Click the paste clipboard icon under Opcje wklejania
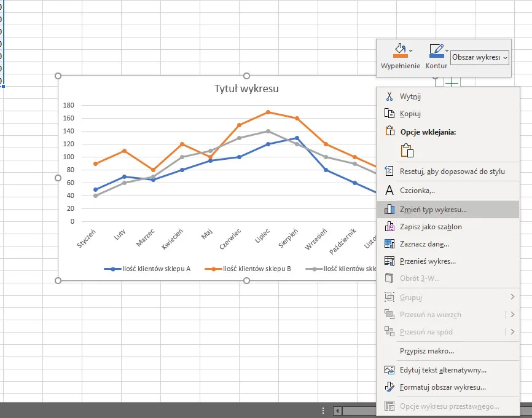Viewport: 532px width, 418px height. 407,151
